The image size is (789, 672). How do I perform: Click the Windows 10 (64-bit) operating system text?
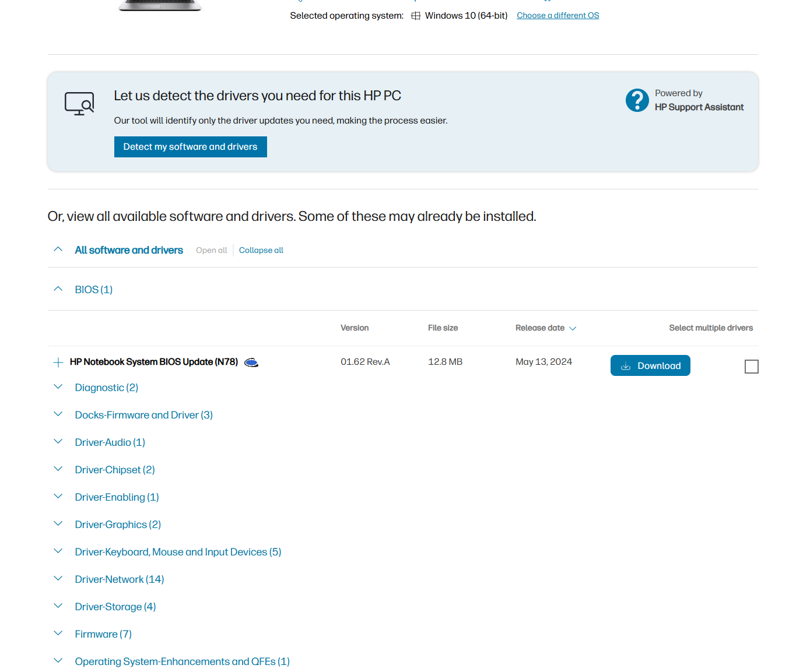[467, 16]
